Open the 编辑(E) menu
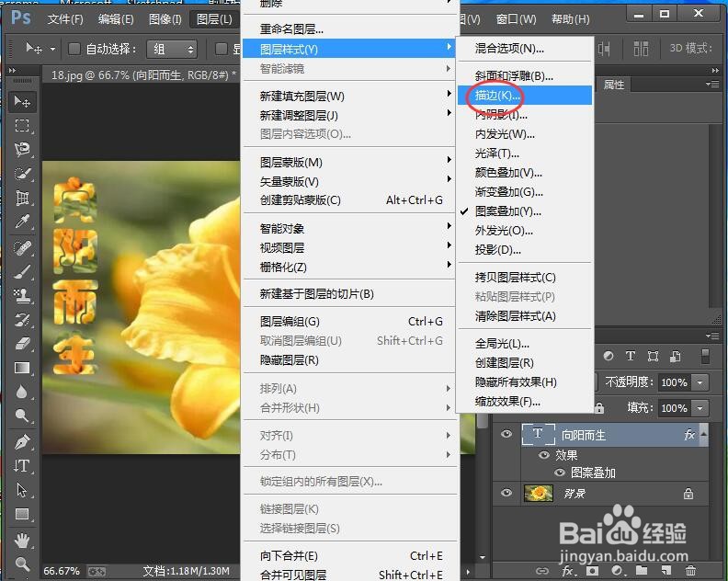 (x=116, y=19)
